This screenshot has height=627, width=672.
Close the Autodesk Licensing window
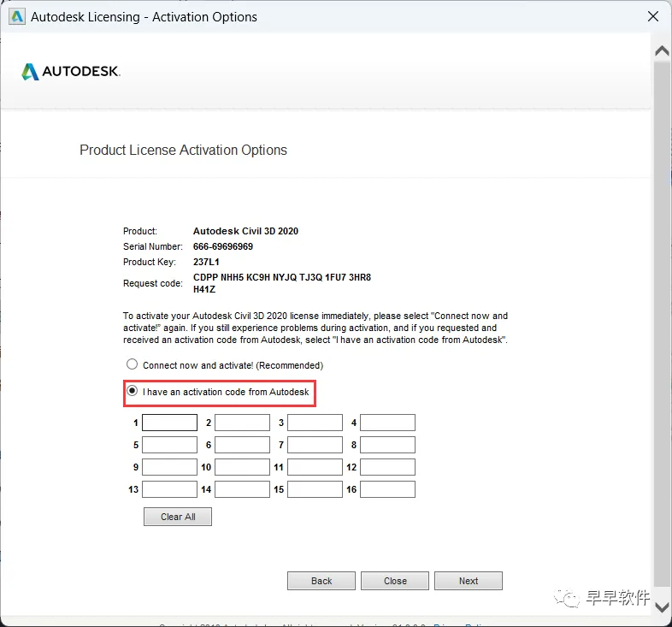[x=653, y=17]
